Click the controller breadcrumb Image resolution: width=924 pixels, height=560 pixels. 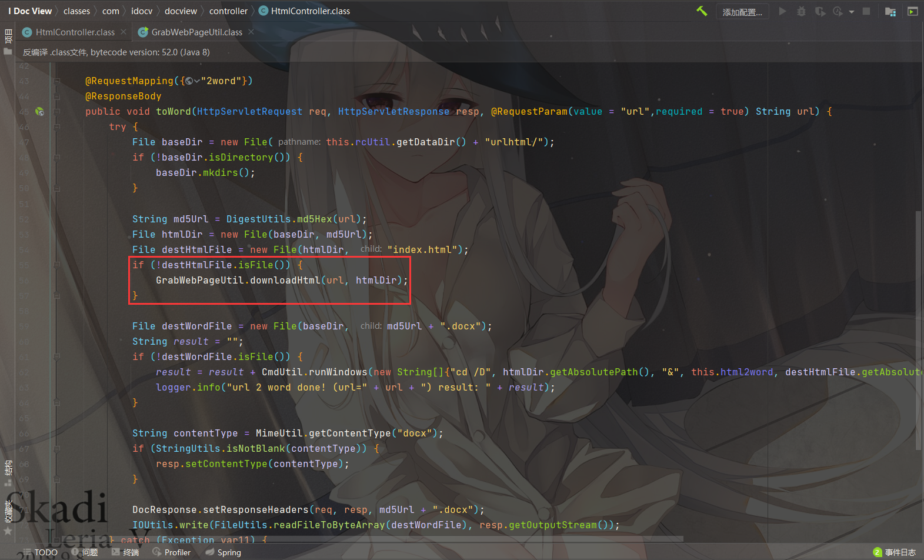[228, 11]
